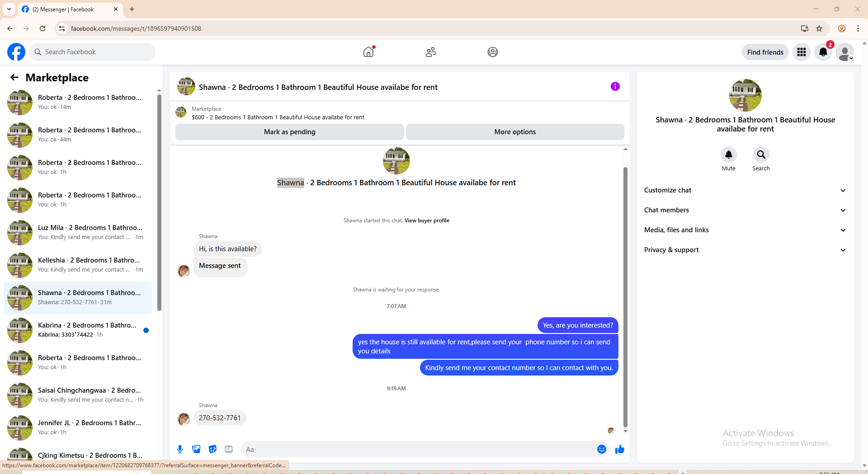
Task: Click Shawna's 270-532-7761 message
Action: tap(220, 418)
